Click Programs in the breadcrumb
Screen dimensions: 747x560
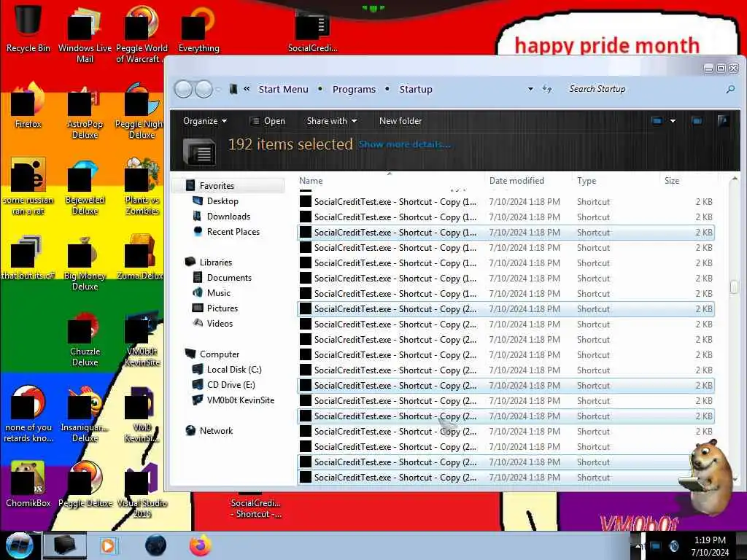pyautogui.click(x=354, y=89)
